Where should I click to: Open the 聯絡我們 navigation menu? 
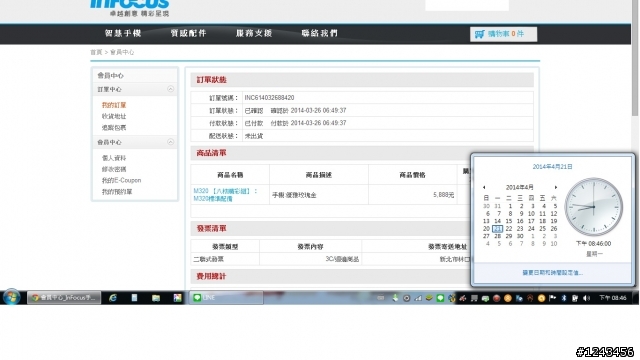[x=320, y=33]
